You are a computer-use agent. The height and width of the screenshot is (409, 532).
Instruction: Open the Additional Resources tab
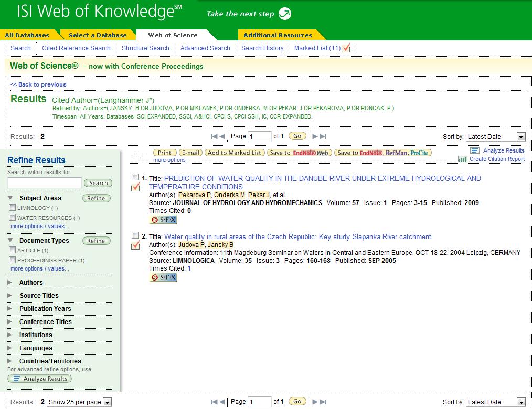[x=278, y=35]
